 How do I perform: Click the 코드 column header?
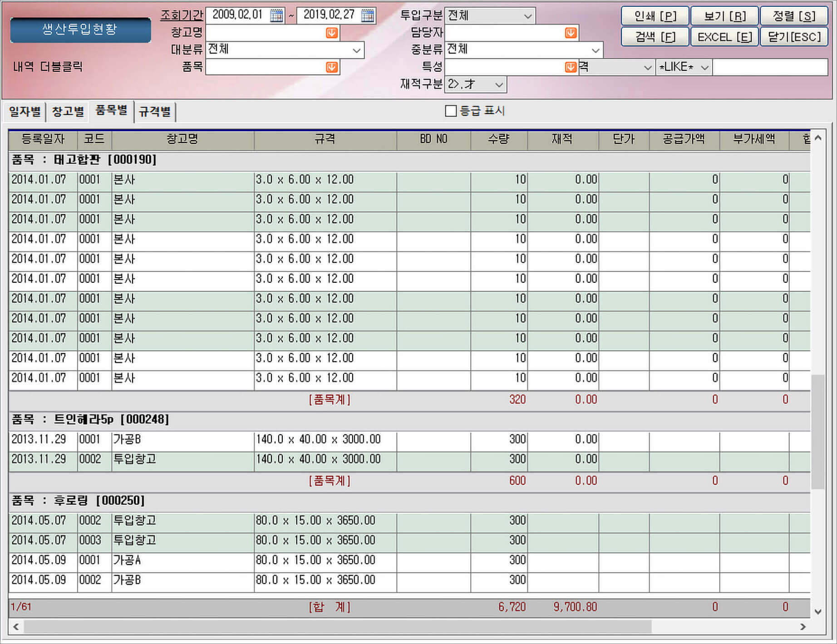[x=94, y=139]
